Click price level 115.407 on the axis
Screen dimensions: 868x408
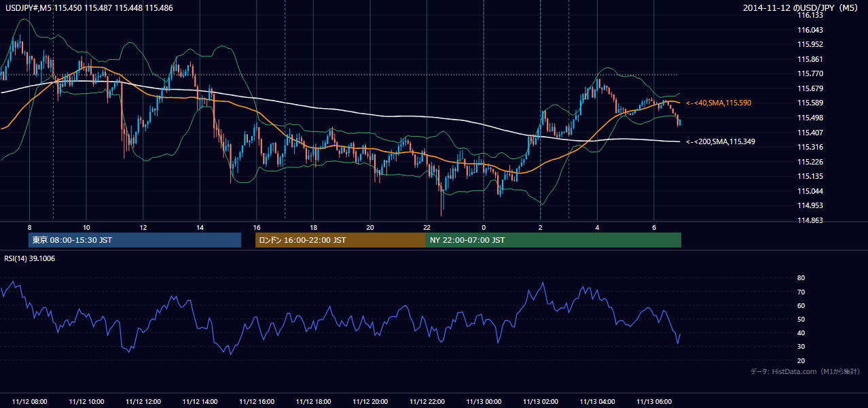[x=810, y=133]
